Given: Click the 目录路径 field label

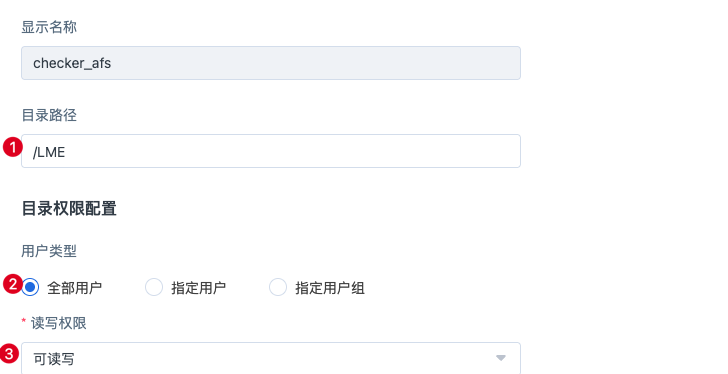Looking at the screenshot, I should click(x=49, y=115).
